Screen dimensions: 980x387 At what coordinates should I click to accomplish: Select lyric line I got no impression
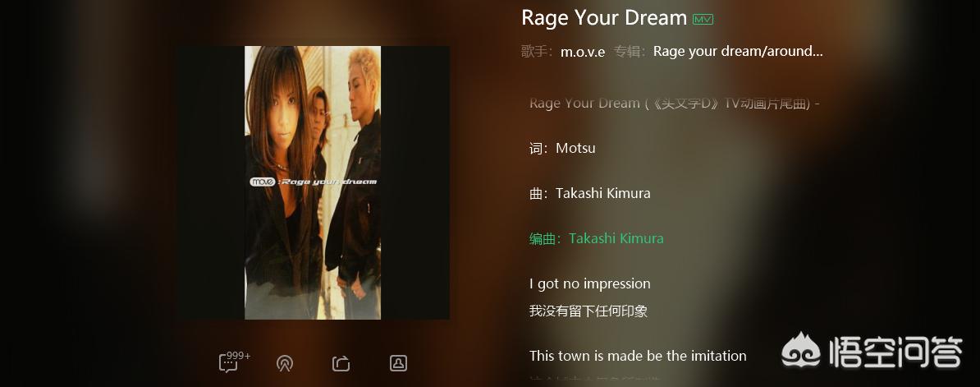(x=589, y=283)
